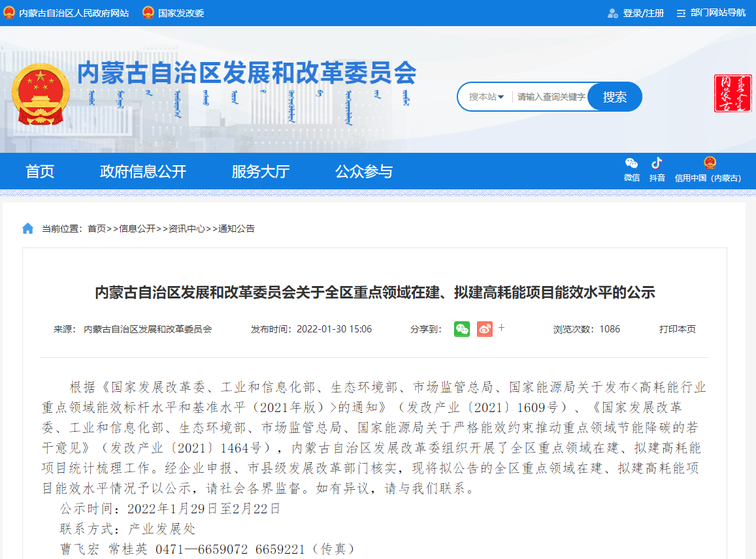Share article via red Weibo icon
Viewport: 756px width, 559px height.
[484, 329]
